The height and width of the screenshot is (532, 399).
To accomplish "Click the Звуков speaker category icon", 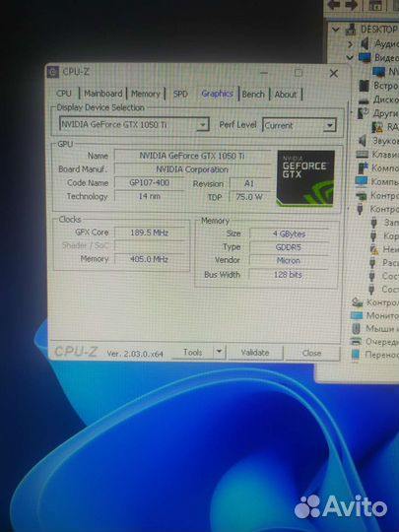I will [x=363, y=141].
